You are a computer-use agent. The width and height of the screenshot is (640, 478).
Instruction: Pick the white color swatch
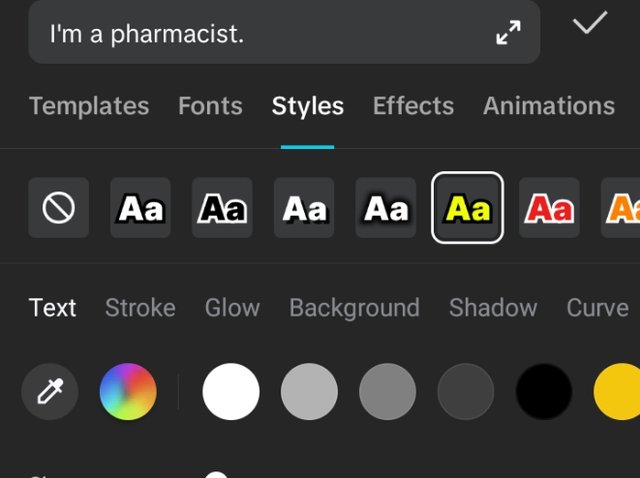231,391
